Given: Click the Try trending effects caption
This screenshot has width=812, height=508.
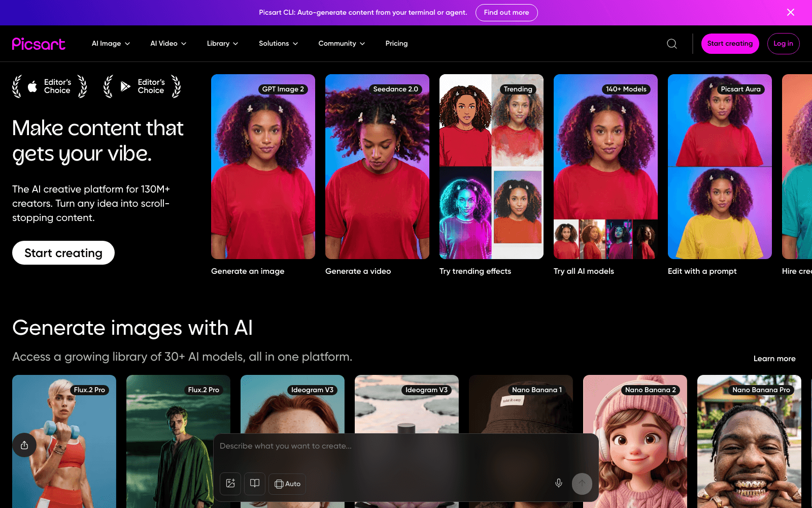Looking at the screenshot, I should [x=476, y=271].
